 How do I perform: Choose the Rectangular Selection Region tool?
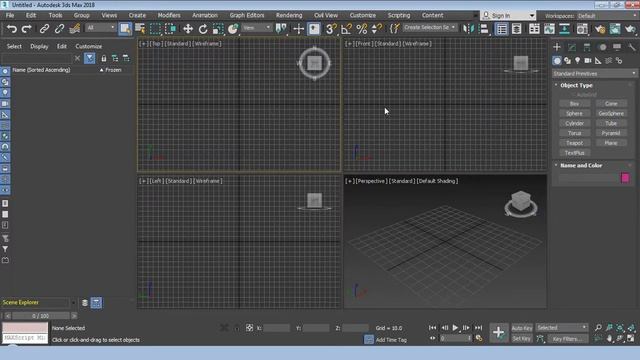(x=155, y=29)
